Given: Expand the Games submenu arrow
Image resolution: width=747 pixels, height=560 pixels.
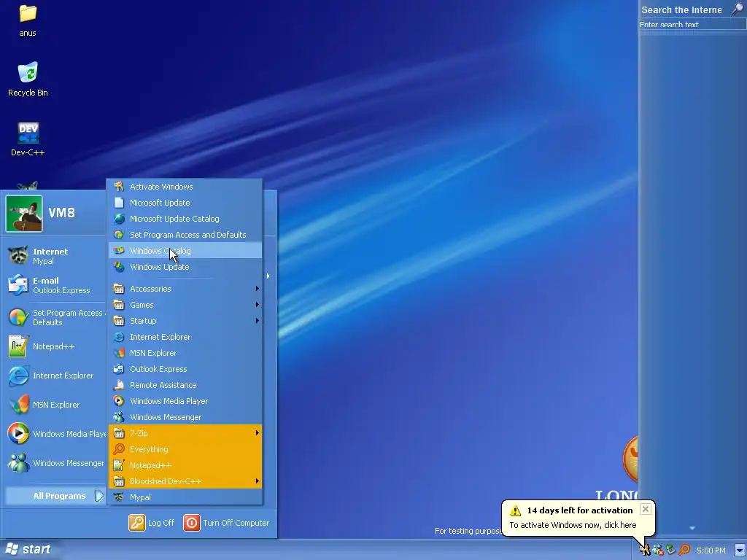Looking at the screenshot, I should point(258,305).
